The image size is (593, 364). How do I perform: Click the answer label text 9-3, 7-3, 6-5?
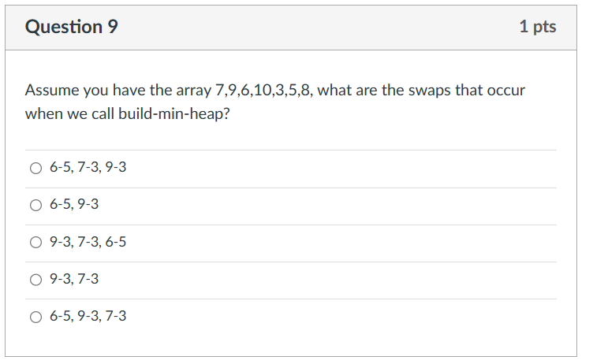click(88, 242)
